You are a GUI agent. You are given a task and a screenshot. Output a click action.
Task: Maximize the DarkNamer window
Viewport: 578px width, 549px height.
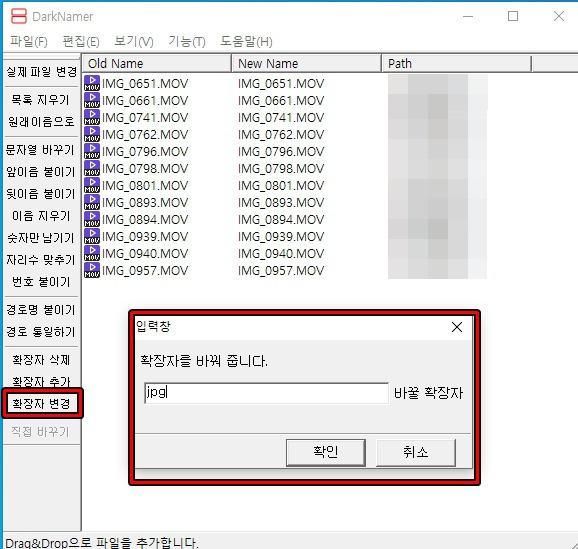(x=513, y=16)
